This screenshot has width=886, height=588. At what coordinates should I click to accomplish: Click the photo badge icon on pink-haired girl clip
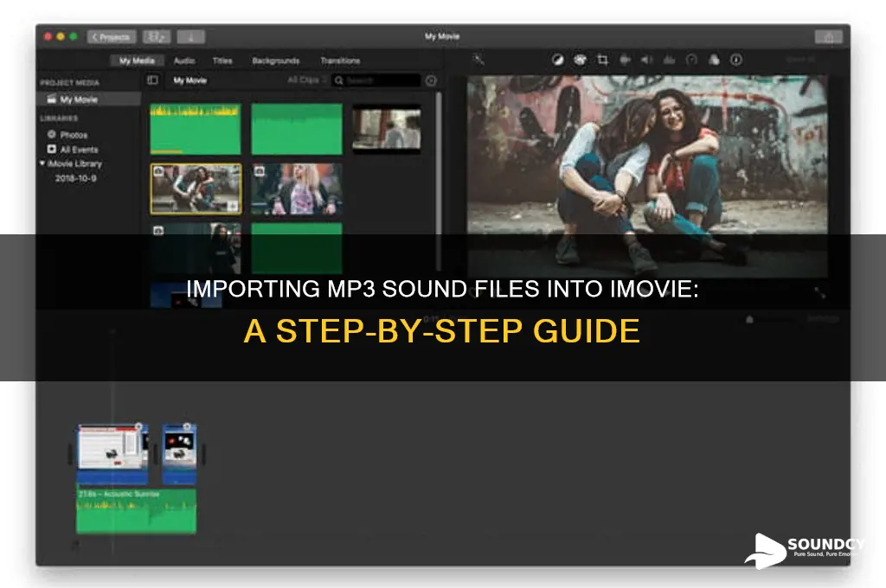point(260,171)
